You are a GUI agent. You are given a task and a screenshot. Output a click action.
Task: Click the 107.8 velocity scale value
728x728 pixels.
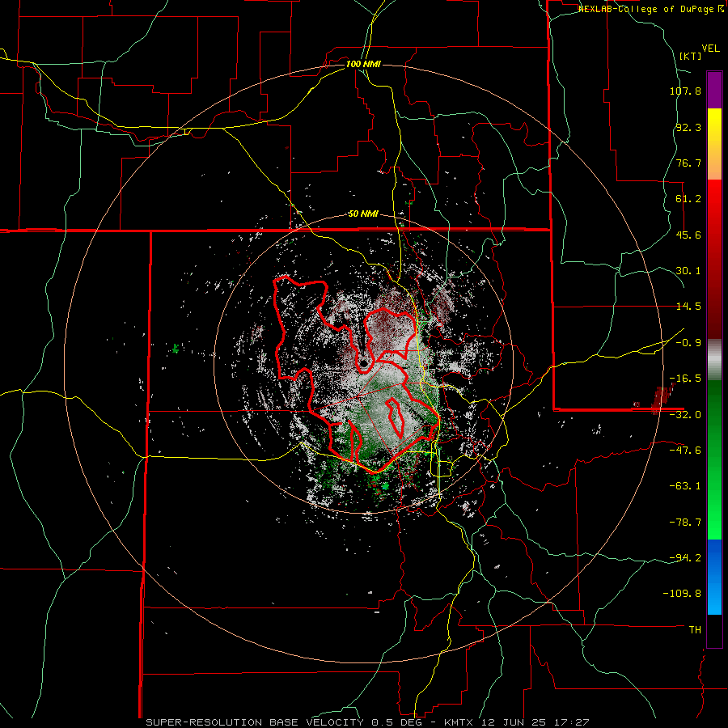(x=685, y=91)
